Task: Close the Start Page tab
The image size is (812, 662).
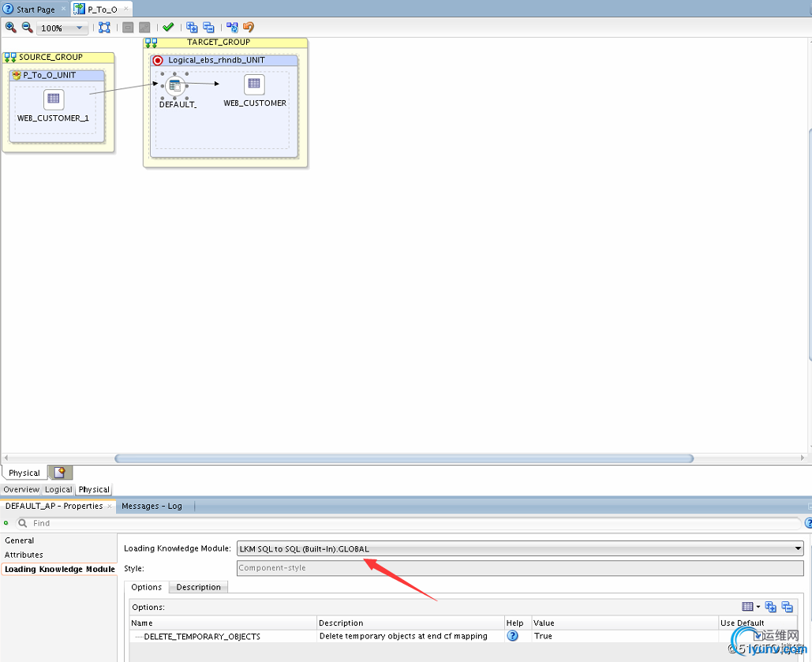Action: coord(64,9)
